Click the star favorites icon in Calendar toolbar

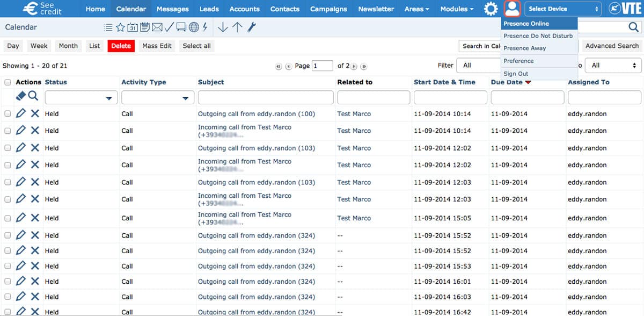point(120,27)
